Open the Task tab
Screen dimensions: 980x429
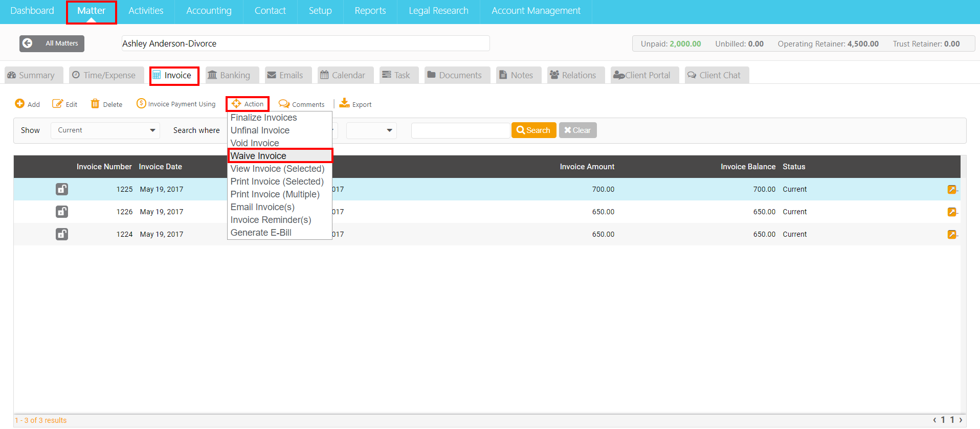[399, 75]
